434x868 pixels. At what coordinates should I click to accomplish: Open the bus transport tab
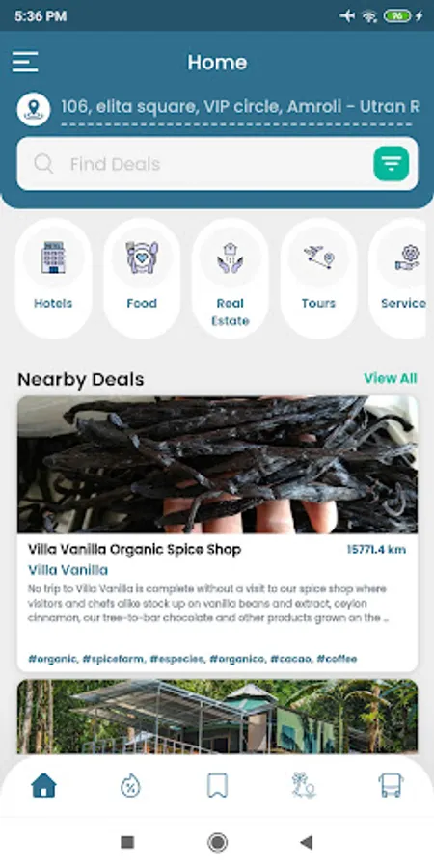391,785
